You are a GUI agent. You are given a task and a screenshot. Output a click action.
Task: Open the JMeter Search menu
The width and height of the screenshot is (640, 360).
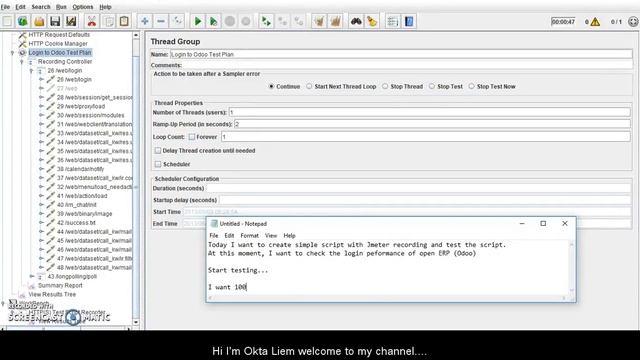point(41,7)
